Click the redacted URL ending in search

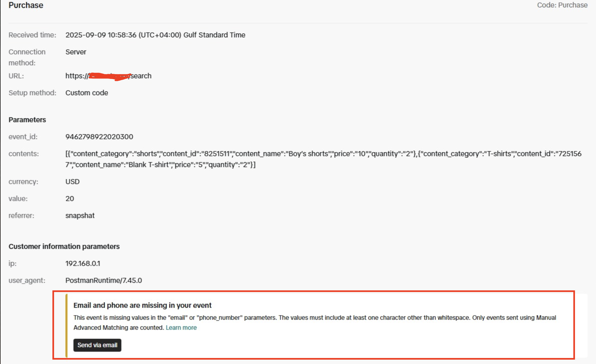[108, 76]
